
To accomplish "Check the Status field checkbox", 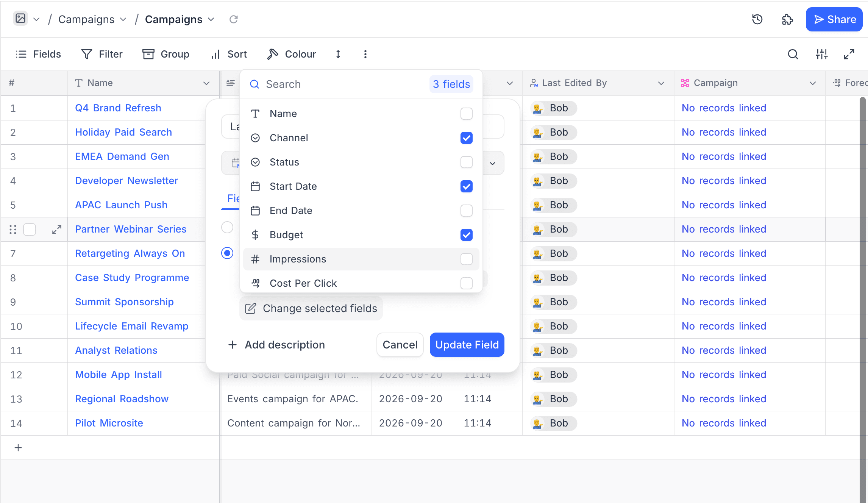I will pyautogui.click(x=466, y=162).
